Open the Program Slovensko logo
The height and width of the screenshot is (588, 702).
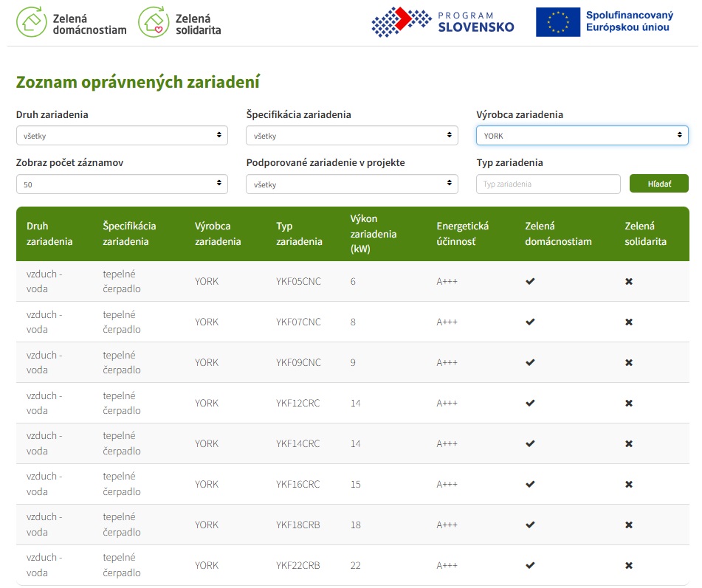[x=442, y=22]
